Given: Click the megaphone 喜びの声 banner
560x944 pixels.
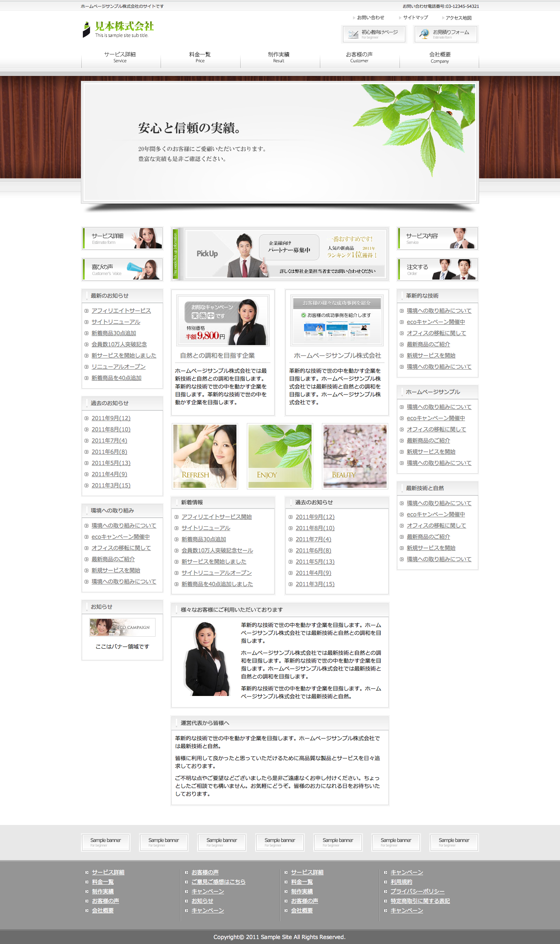Looking at the screenshot, I should point(122,270).
